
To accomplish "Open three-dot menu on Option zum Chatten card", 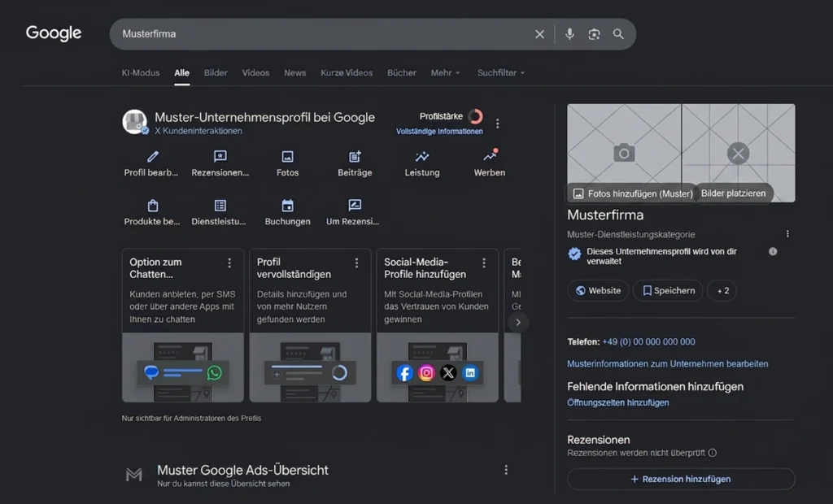I will [229, 263].
